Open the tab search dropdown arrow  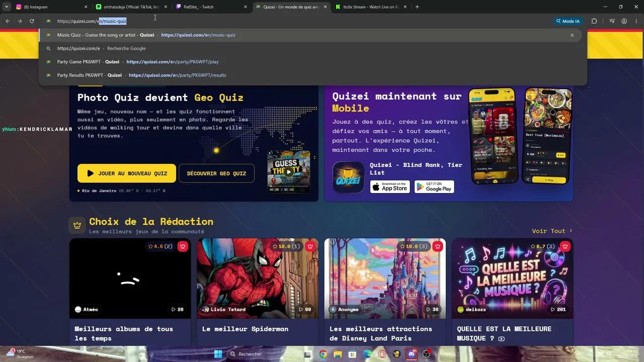coord(7,7)
